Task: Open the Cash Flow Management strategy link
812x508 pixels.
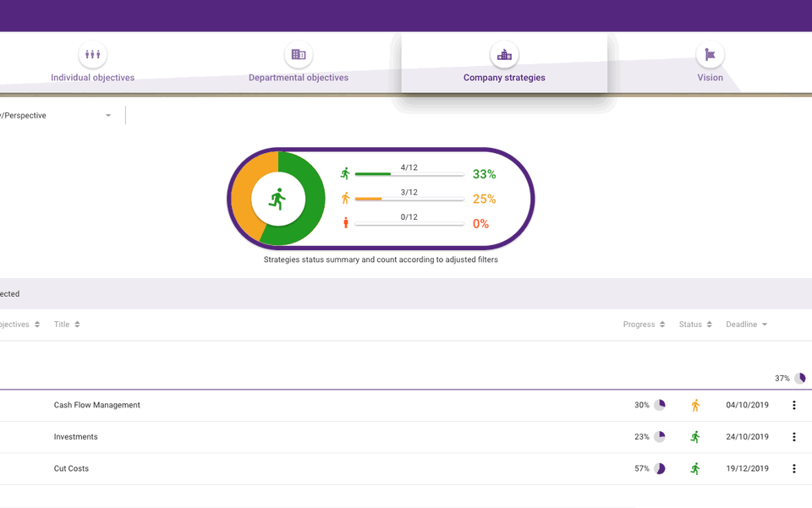Action: coord(98,405)
